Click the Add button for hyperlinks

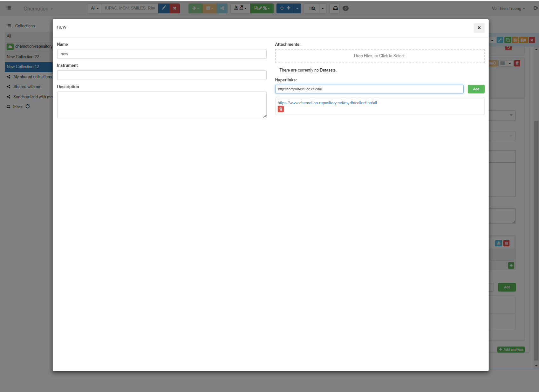[476, 89]
